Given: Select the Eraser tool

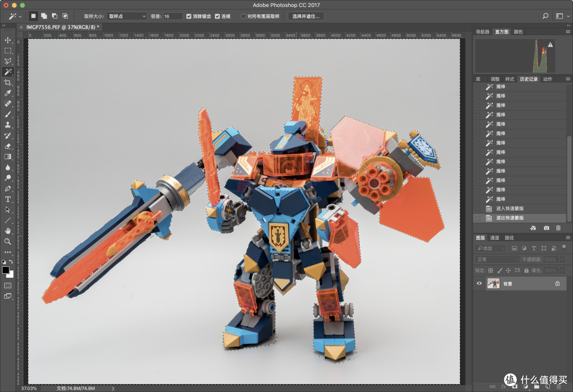Looking at the screenshot, I should [x=7, y=146].
